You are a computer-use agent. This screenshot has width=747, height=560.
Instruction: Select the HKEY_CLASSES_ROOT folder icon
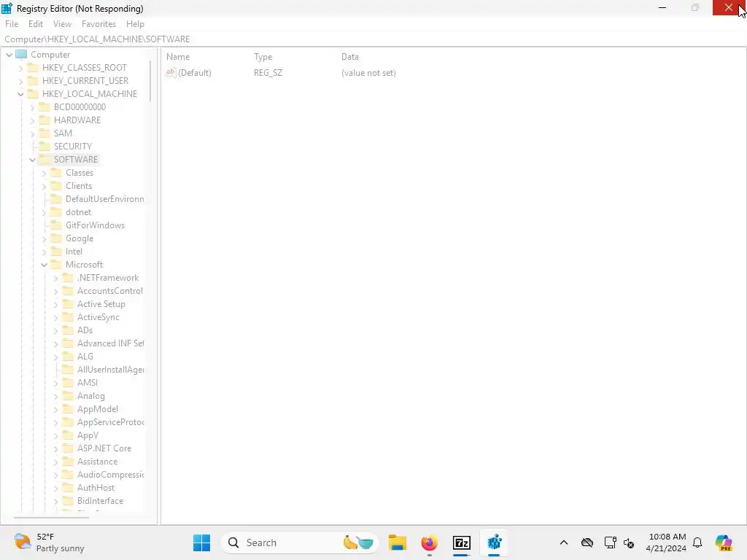(x=32, y=68)
